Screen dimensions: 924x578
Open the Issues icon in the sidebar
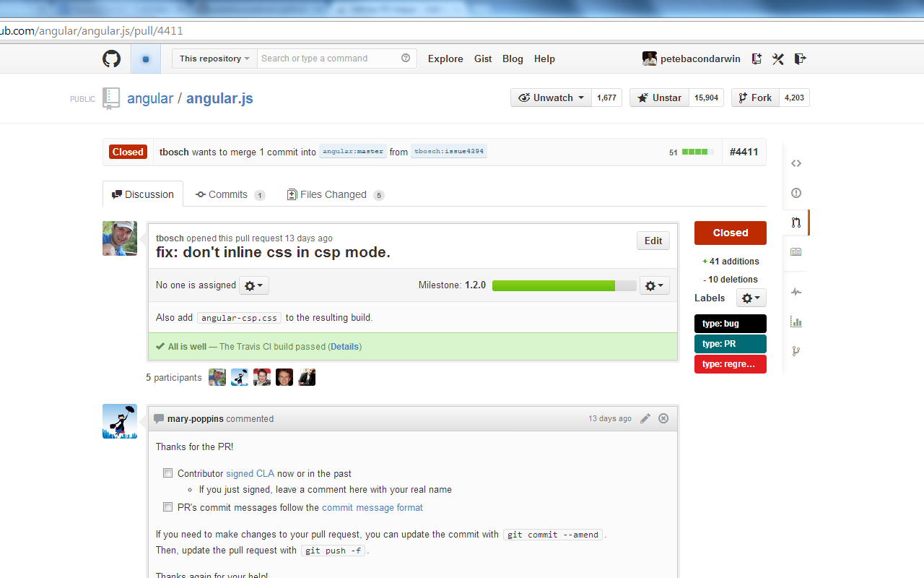tap(796, 193)
